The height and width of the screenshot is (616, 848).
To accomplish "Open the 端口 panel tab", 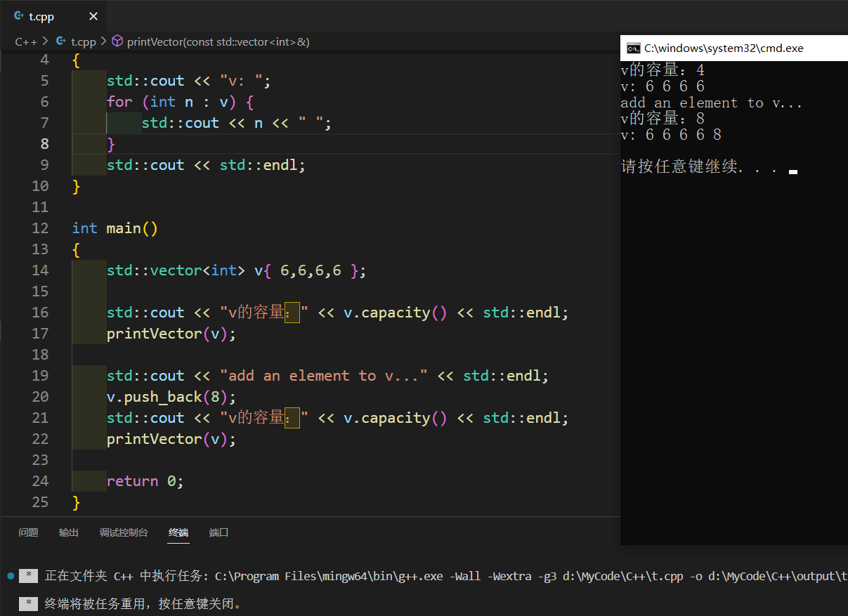I will tap(218, 532).
